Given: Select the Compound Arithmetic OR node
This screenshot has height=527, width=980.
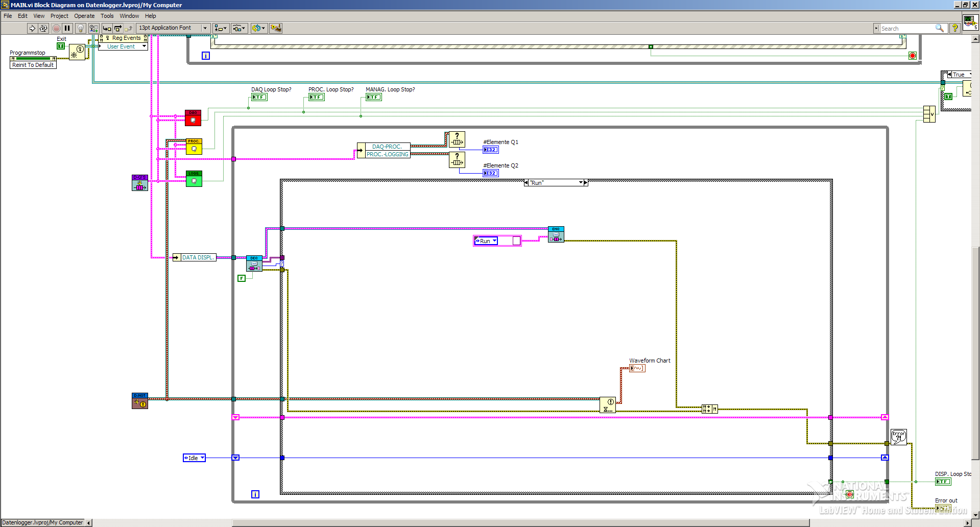Looking at the screenshot, I should (929, 114).
